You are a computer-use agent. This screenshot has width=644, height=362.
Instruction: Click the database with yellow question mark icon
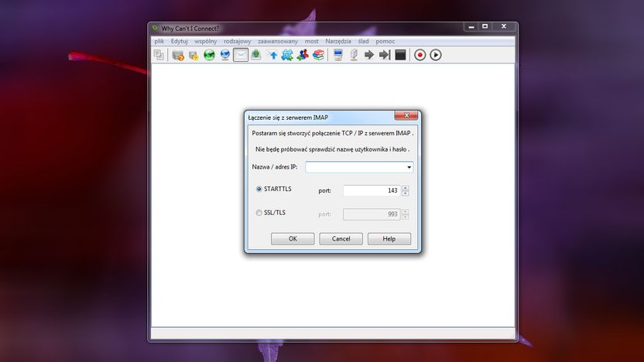[x=194, y=55]
